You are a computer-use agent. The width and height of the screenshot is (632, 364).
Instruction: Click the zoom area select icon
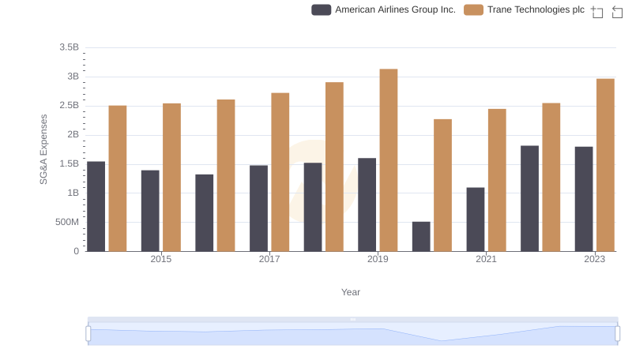pos(597,12)
